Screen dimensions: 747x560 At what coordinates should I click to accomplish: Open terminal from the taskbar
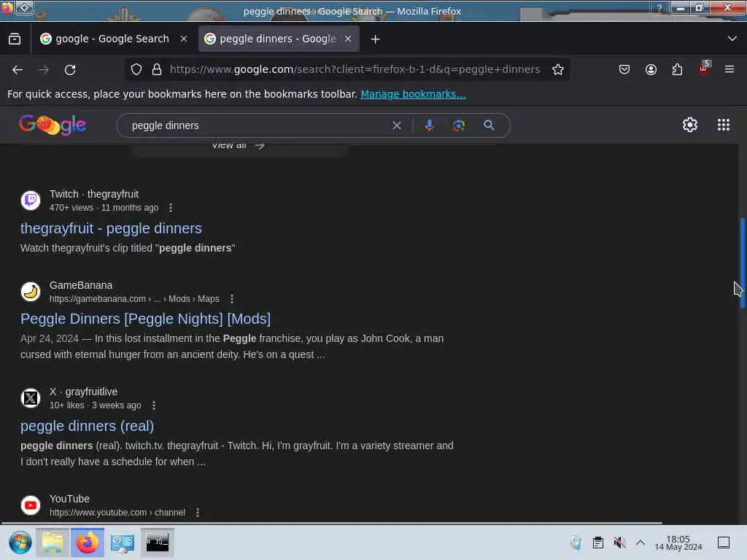coord(158,542)
